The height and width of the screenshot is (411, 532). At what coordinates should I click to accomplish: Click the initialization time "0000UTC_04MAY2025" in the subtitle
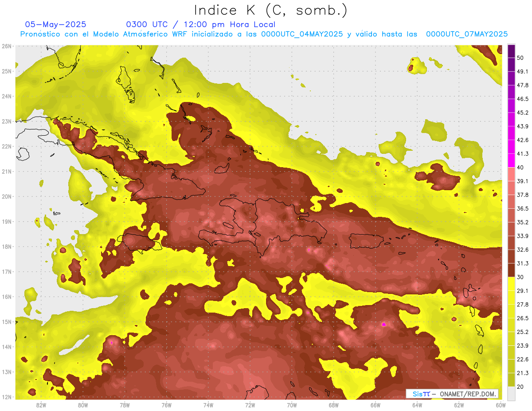(x=301, y=34)
